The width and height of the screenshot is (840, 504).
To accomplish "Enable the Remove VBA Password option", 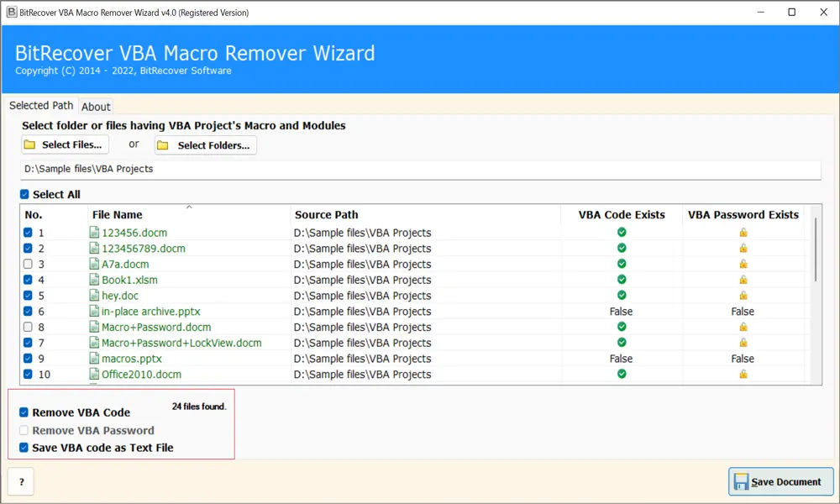I will 24,430.
